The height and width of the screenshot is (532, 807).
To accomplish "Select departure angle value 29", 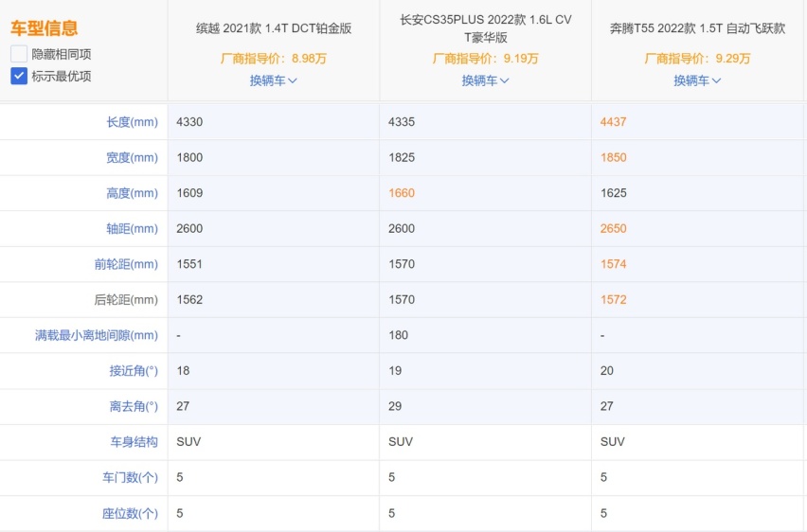I will point(395,406).
